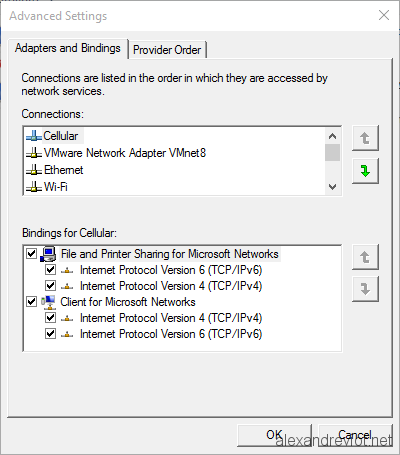The width and height of the screenshot is (400, 455).
Task: Move selected connection down with green arrow
Action: (x=365, y=171)
